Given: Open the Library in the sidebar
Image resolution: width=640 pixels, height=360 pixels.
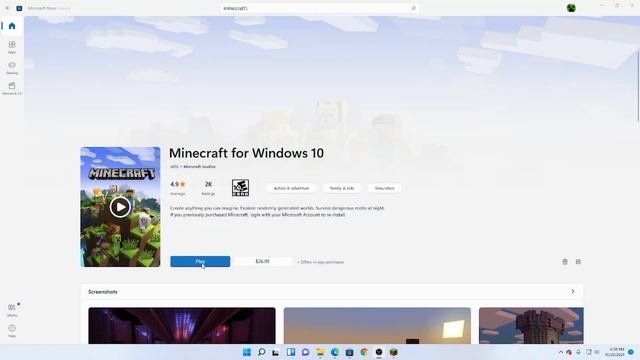Looking at the screenshot, I should coord(12,310).
